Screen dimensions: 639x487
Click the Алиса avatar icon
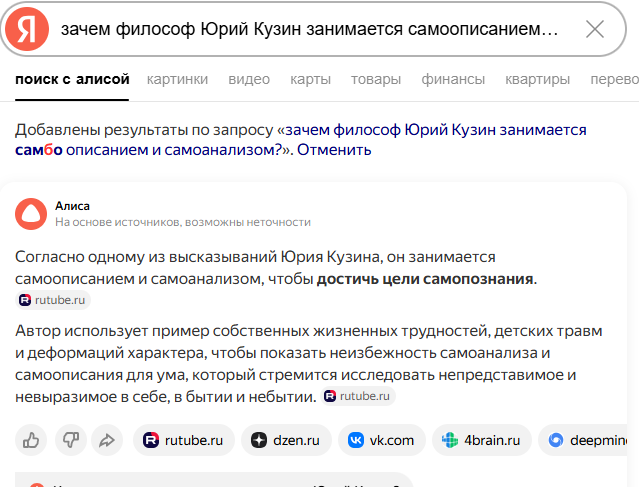(x=31, y=214)
